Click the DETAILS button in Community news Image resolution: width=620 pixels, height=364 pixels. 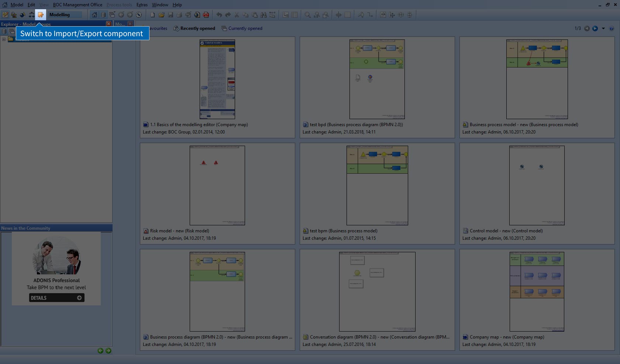coord(56,298)
